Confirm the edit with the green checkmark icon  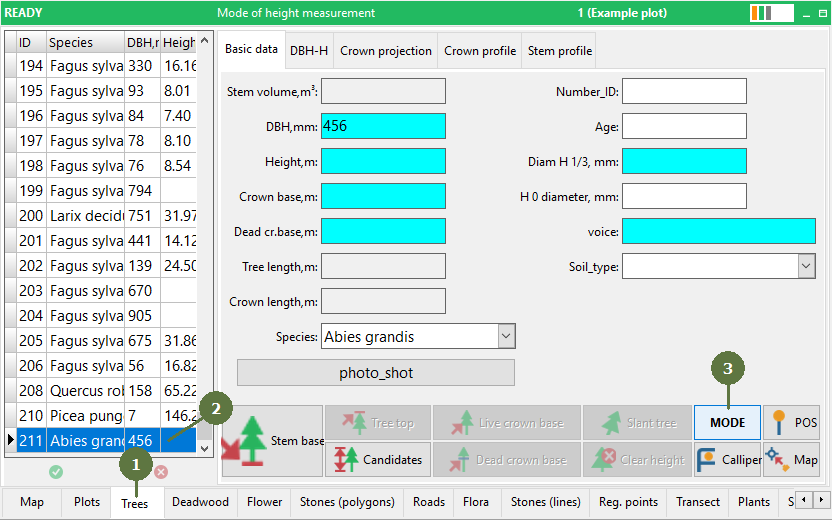click(x=56, y=472)
